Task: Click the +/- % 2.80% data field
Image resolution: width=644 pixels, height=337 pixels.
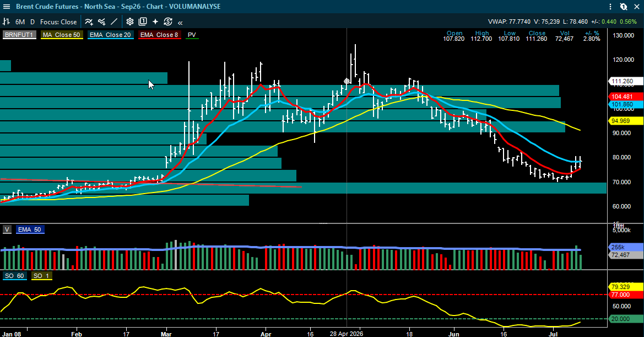Action: [592, 36]
